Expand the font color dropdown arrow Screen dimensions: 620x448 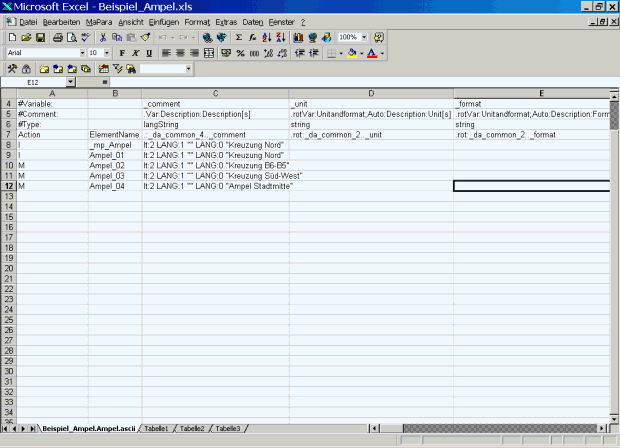click(x=382, y=53)
